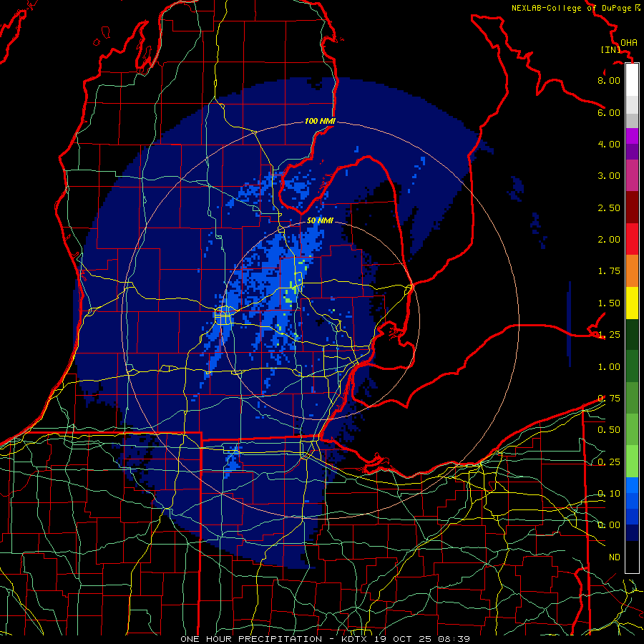
Task: Select the orange legend swatch
Action: coord(632,271)
